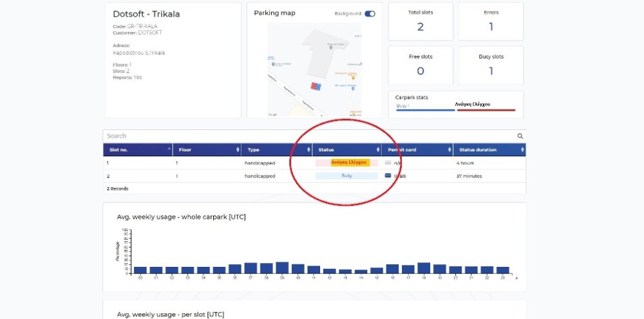Click the Google logo on the parking map
Image resolution: width=644 pixels, height=319 pixels.
[x=272, y=114]
